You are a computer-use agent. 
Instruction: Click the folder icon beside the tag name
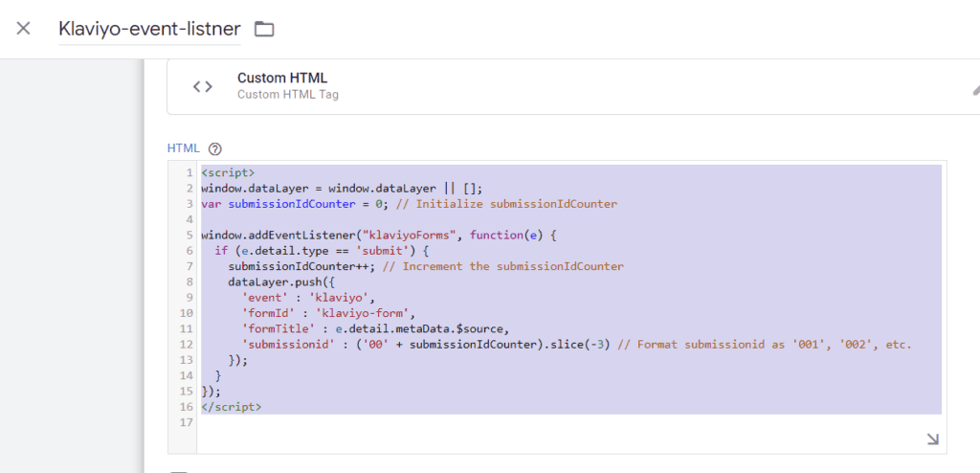point(264,29)
